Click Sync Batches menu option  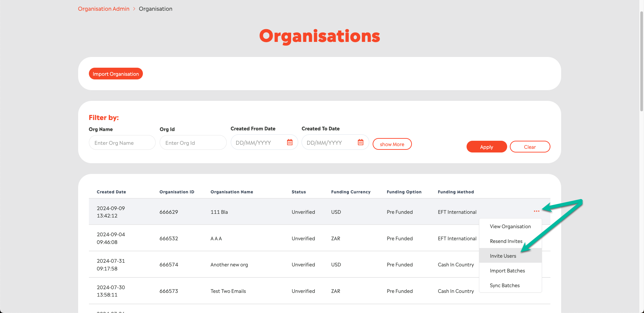504,286
